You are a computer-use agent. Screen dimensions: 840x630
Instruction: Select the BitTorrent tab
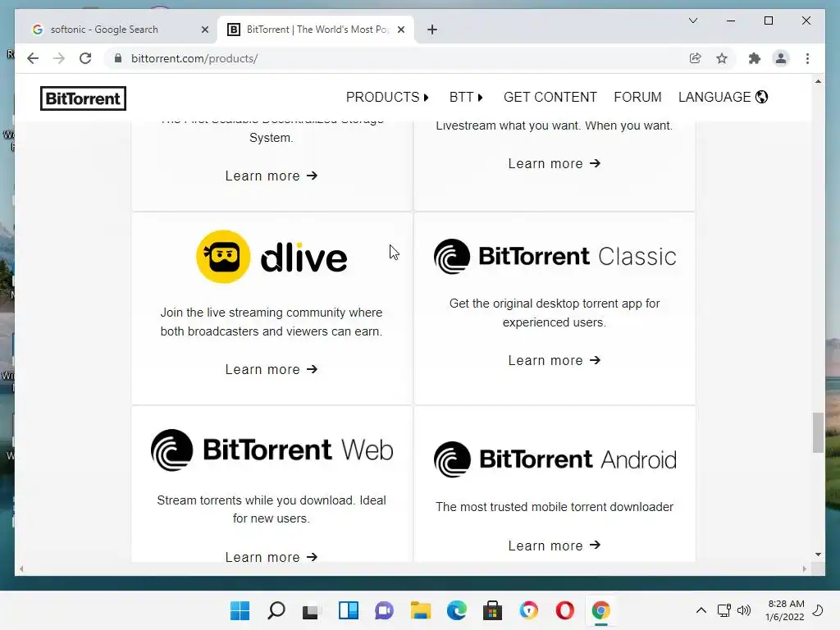click(x=316, y=30)
